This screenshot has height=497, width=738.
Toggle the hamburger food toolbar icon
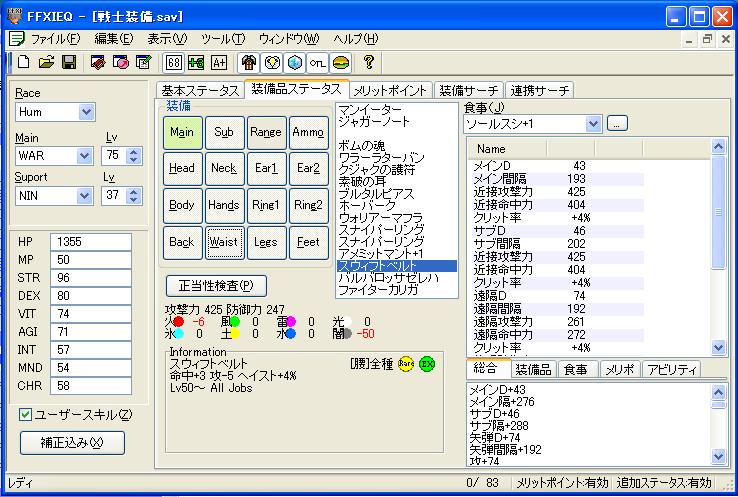[x=340, y=63]
